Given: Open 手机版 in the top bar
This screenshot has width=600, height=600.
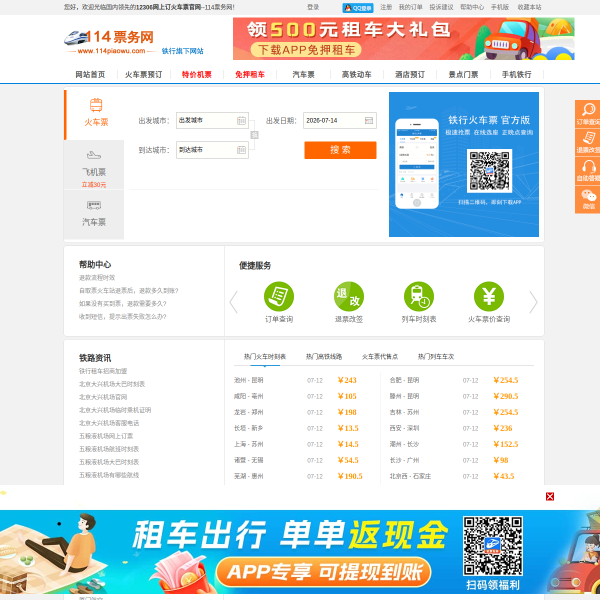Looking at the screenshot, I should [500, 7].
